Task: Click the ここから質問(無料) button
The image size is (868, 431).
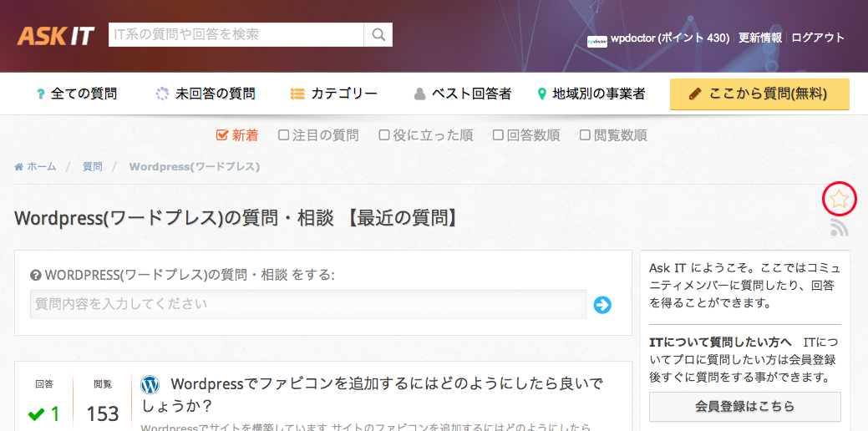Action: tap(759, 94)
